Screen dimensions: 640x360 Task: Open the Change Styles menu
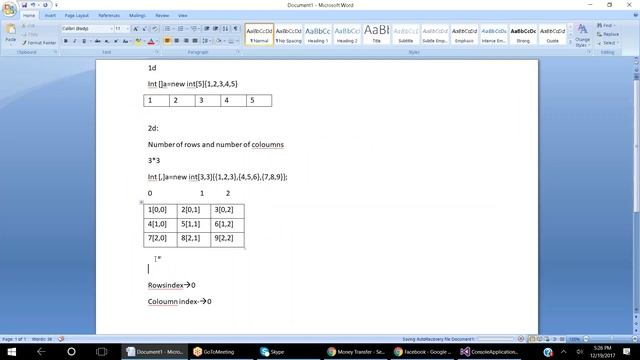pos(582,35)
